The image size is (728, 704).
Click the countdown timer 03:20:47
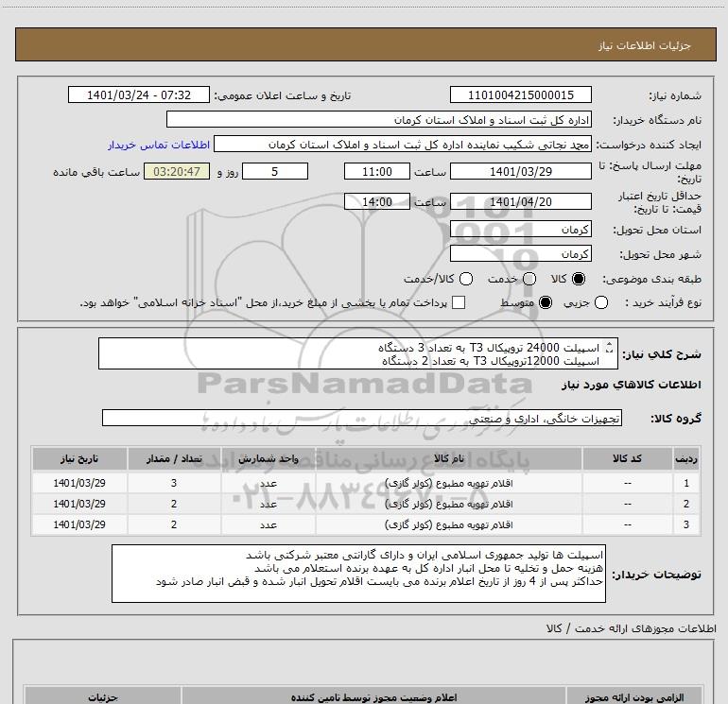(x=177, y=171)
